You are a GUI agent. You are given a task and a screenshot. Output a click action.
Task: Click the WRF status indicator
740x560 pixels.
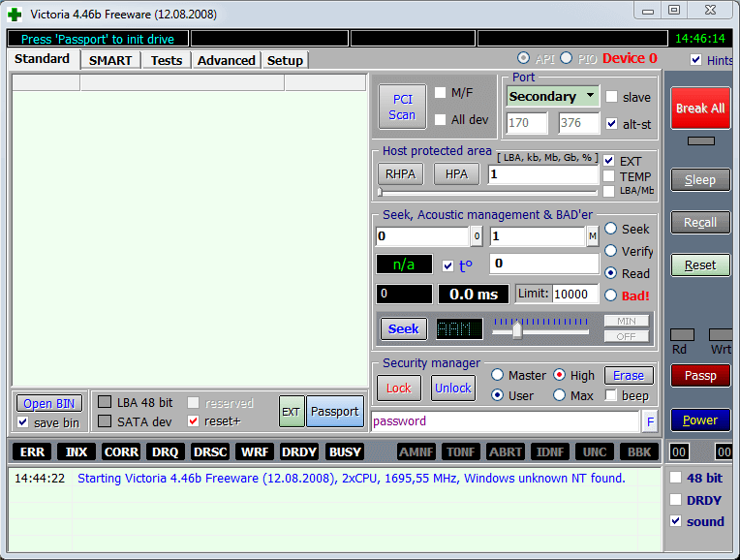255,451
